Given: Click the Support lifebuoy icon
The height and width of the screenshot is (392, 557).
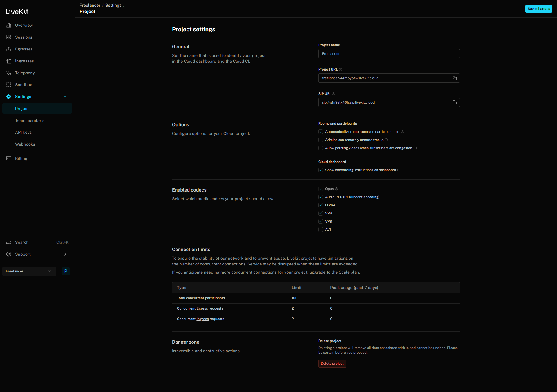Looking at the screenshot, I should (x=9, y=254).
